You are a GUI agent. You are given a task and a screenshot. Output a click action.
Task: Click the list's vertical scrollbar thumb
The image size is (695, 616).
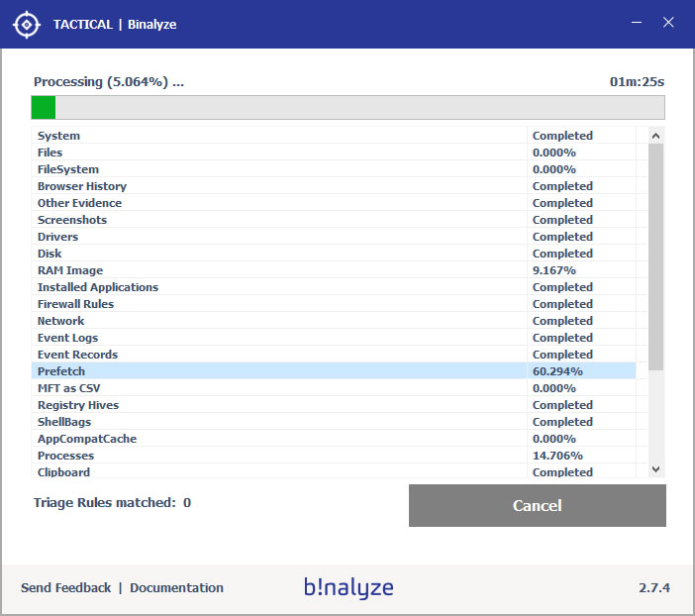click(656, 257)
